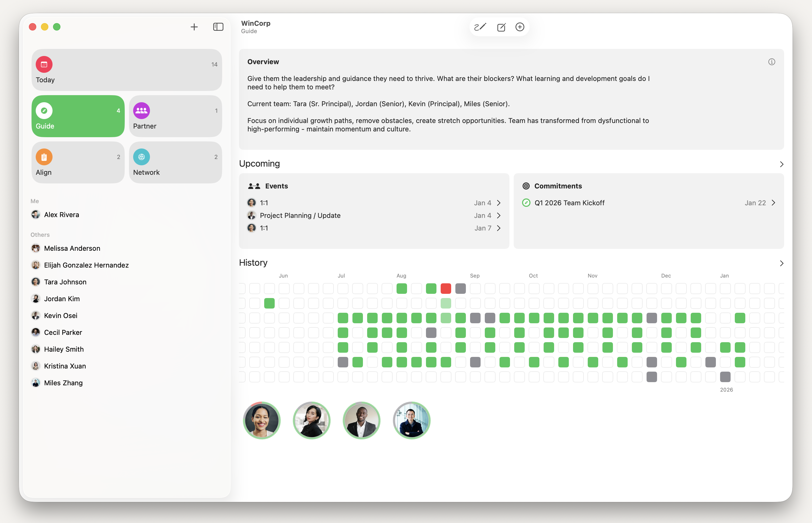812x523 pixels.
Task: Open the orange Align clipboard card
Action: click(78, 162)
